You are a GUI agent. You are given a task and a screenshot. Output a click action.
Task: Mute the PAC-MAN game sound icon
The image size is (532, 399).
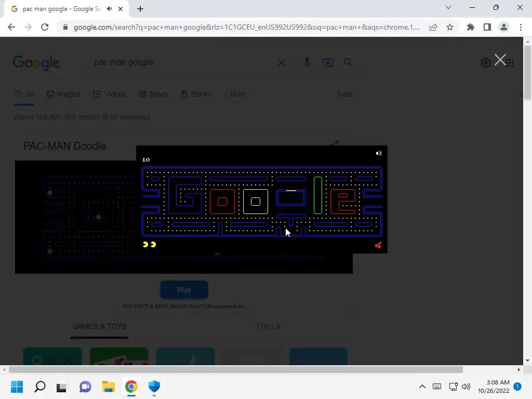click(379, 153)
